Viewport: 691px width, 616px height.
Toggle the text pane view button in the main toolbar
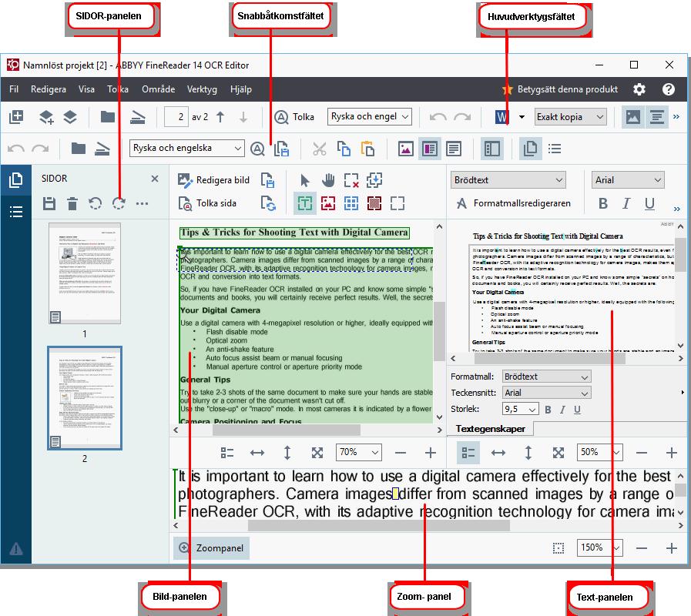click(656, 117)
